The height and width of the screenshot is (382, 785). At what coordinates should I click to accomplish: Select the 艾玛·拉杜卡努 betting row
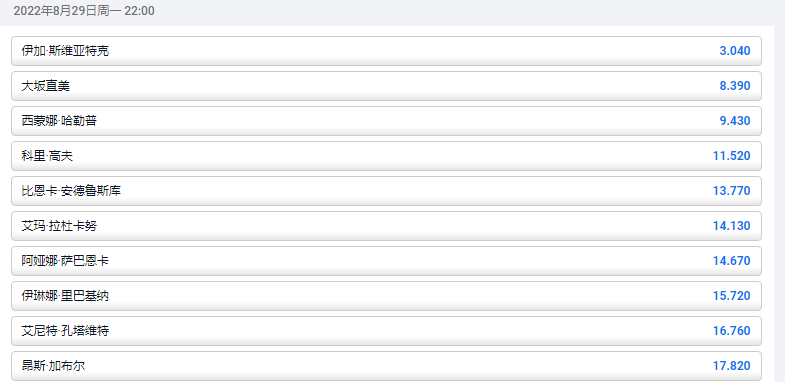[386, 226]
